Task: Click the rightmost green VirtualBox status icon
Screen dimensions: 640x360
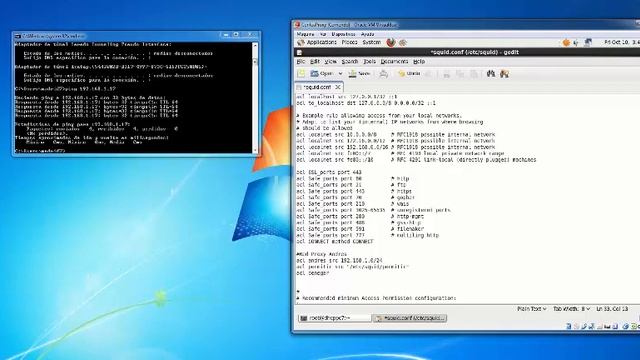Action: coord(635,326)
